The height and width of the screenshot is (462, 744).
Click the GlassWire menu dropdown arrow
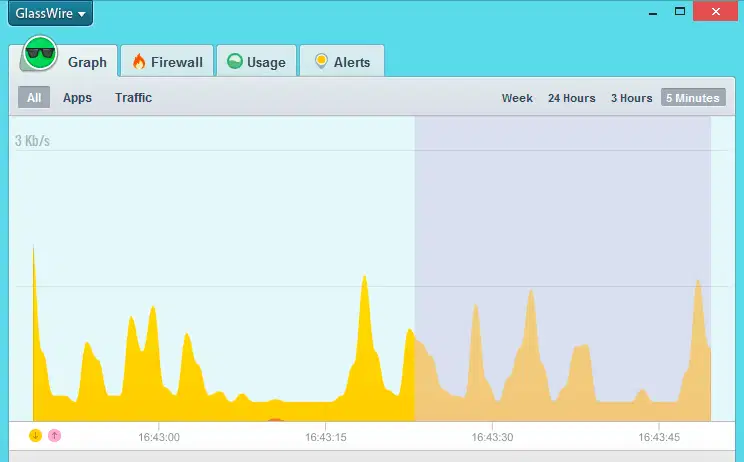point(82,14)
